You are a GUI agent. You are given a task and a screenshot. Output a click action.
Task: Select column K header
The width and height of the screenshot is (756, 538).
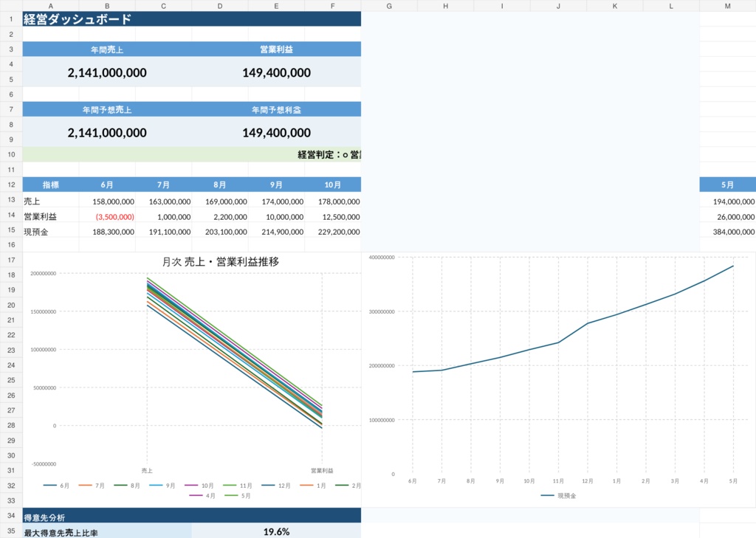[x=615, y=6]
